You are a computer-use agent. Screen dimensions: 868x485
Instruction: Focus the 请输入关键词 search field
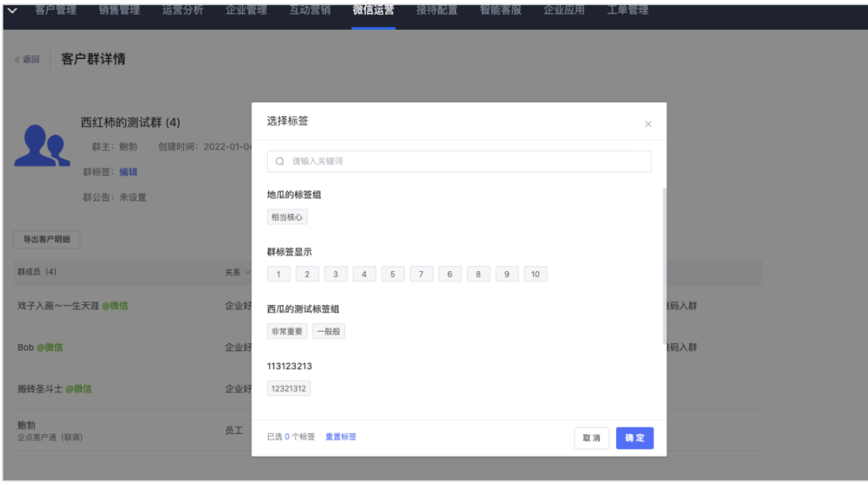[x=459, y=161]
